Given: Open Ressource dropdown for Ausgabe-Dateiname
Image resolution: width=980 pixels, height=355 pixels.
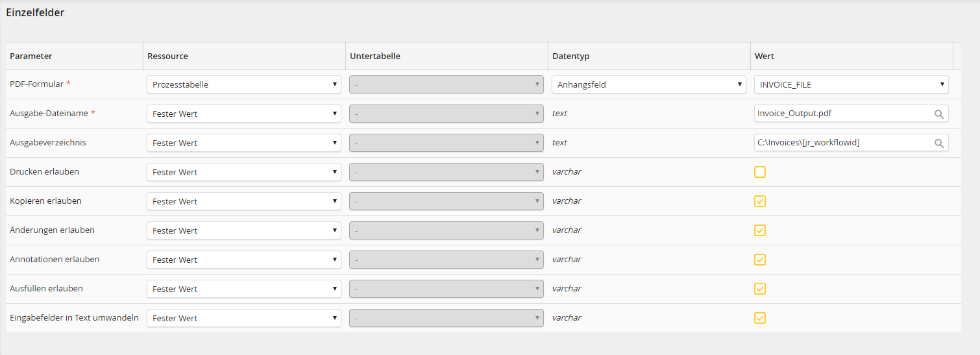Looking at the screenshot, I should 244,114.
